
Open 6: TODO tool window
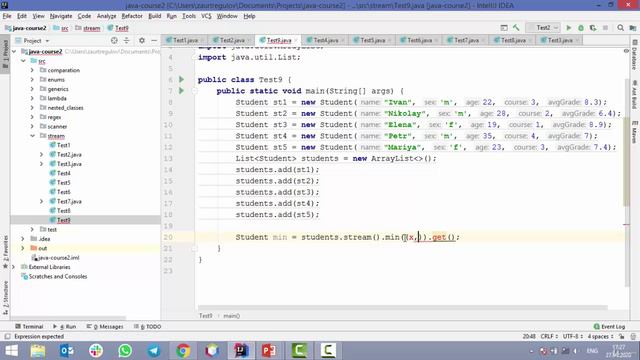point(148,327)
